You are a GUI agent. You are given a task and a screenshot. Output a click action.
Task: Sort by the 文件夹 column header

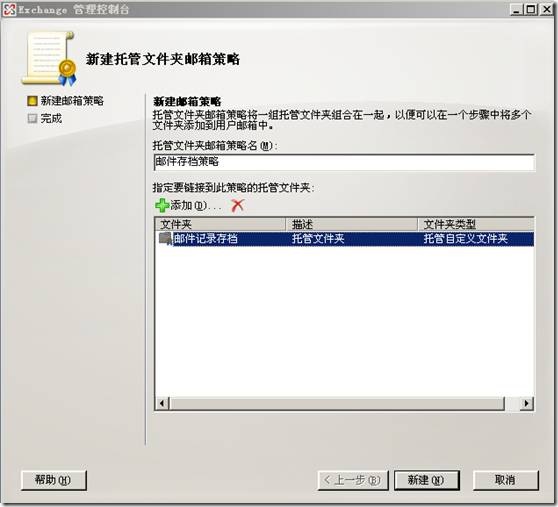pos(221,224)
